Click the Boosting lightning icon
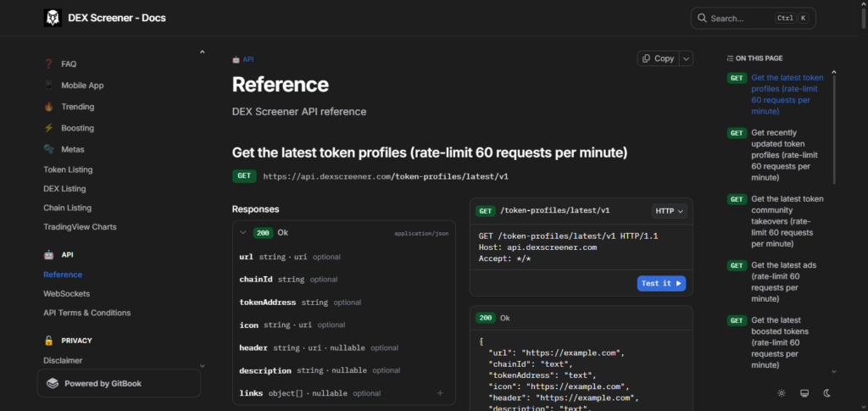 click(x=48, y=128)
